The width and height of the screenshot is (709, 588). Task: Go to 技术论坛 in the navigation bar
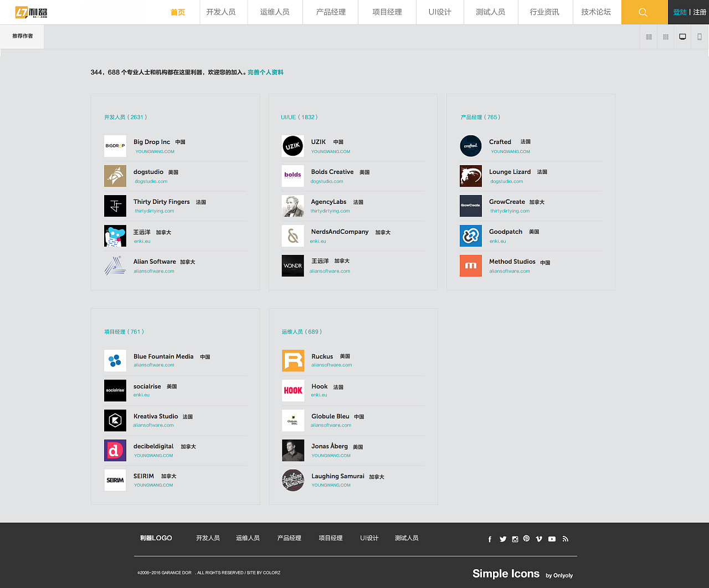pos(596,12)
